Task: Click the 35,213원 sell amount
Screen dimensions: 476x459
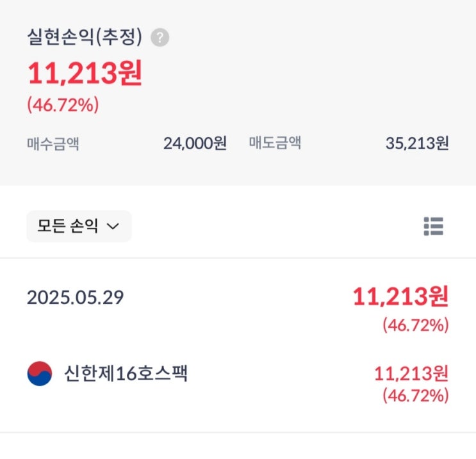Action: 417,143
